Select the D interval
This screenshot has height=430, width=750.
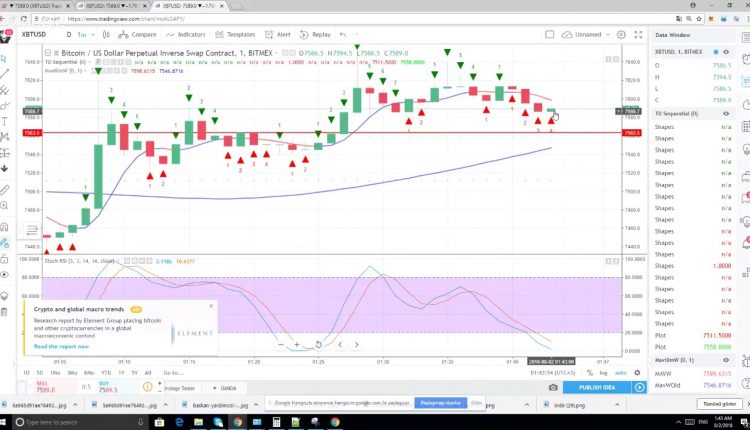69,34
